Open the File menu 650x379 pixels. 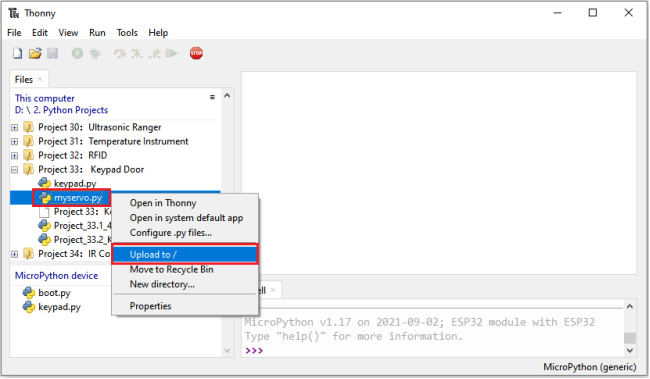coord(14,33)
